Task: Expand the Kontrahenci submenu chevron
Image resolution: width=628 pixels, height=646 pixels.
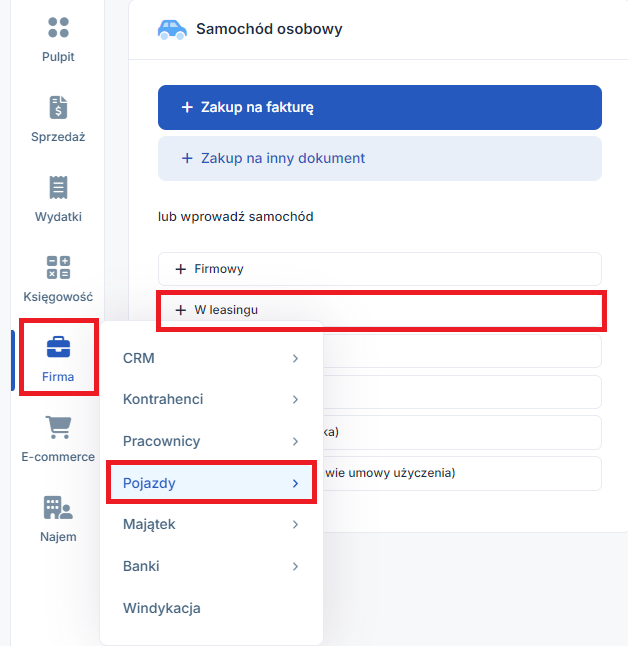Action: [295, 400]
